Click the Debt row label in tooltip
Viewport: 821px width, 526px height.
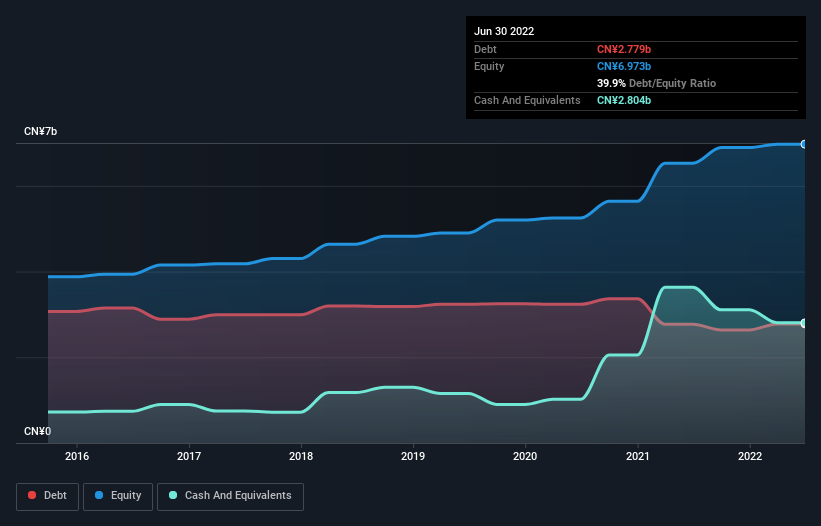[x=485, y=49]
